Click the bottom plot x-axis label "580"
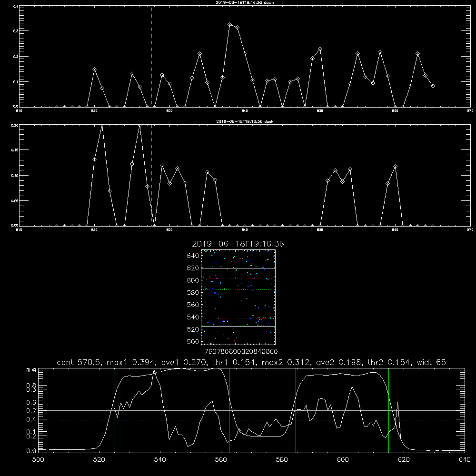 tap(282, 460)
